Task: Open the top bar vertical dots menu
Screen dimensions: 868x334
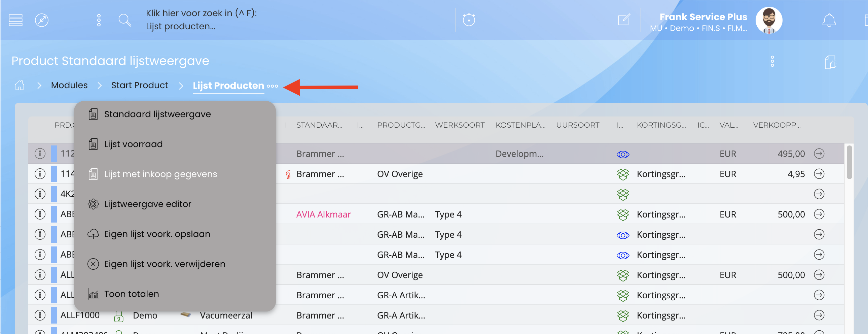Action: [99, 20]
